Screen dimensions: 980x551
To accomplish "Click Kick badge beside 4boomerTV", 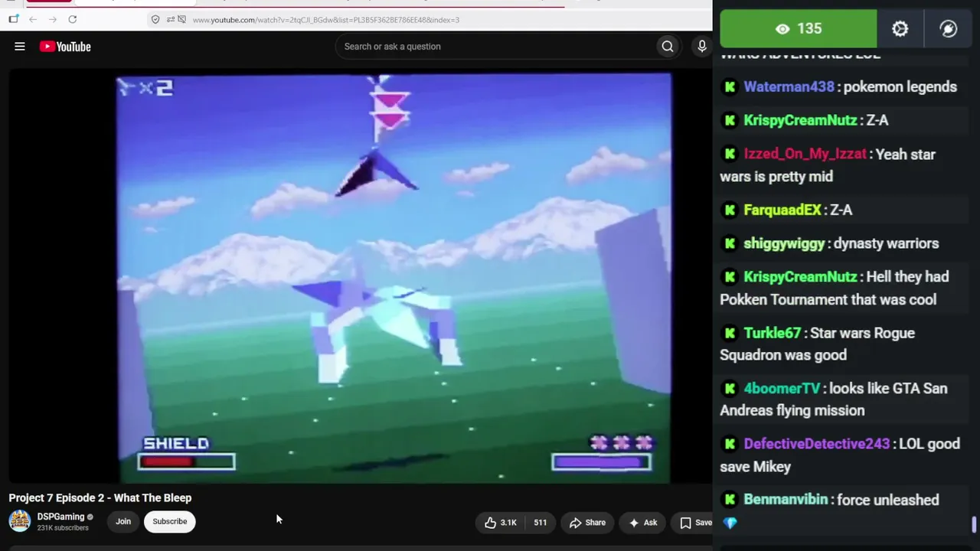I will tap(730, 388).
